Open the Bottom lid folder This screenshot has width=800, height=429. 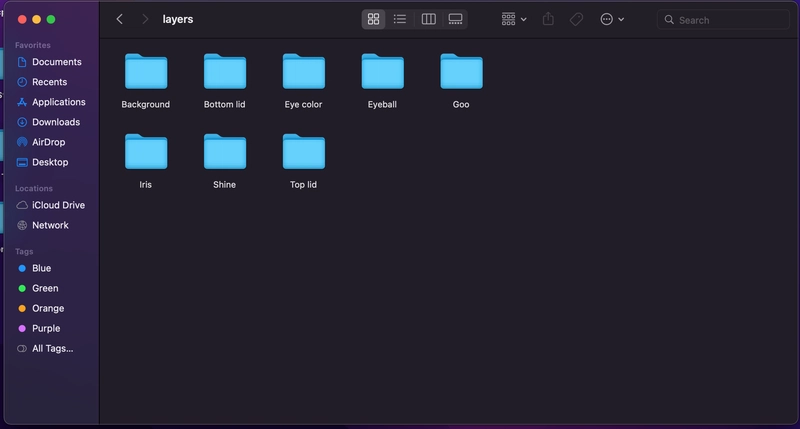224,71
